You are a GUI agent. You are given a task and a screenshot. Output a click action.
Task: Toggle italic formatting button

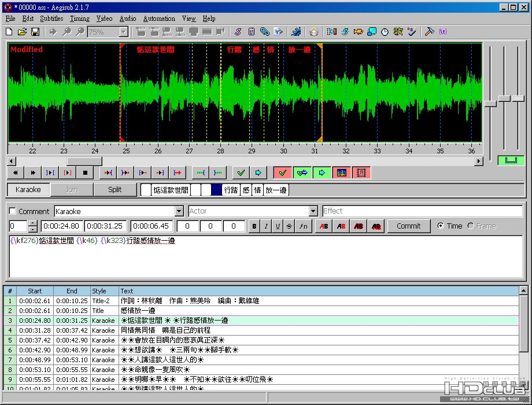click(x=266, y=226)
